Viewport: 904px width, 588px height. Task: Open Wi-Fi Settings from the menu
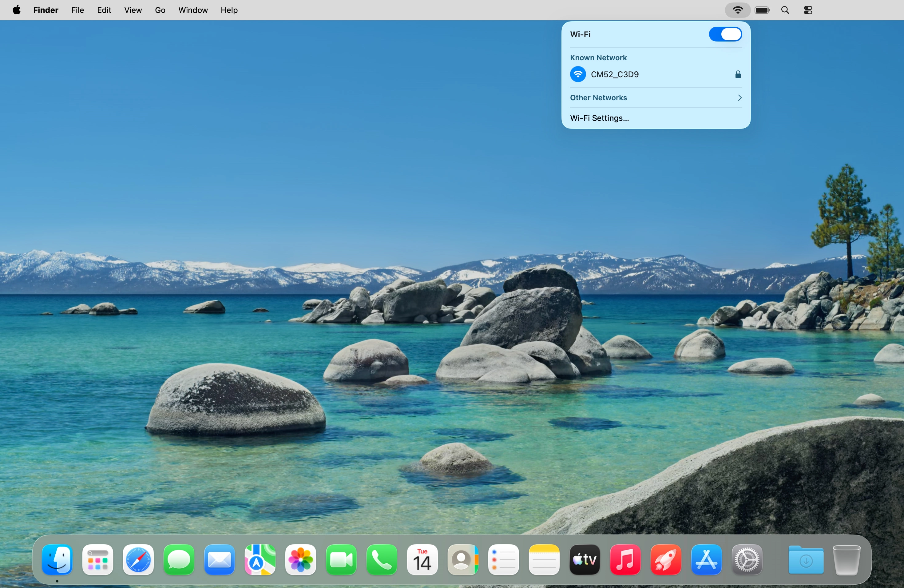click(599, 118)
